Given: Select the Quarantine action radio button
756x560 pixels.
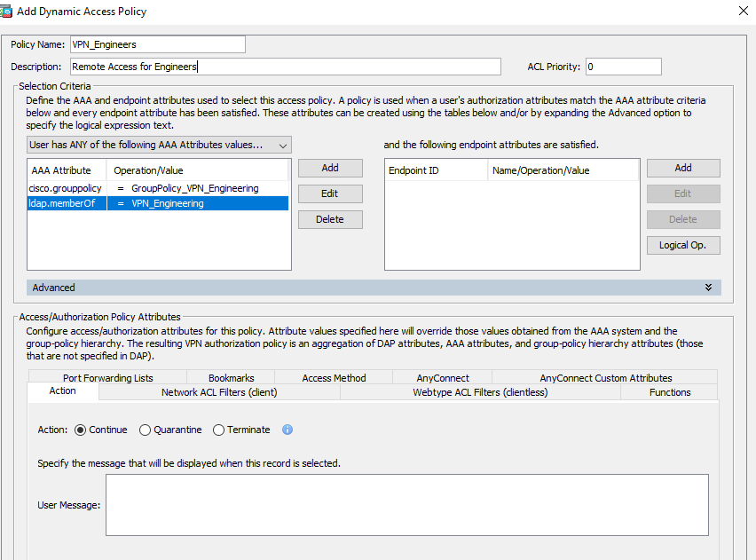Looking at the screenshot, I should point(145,430).
